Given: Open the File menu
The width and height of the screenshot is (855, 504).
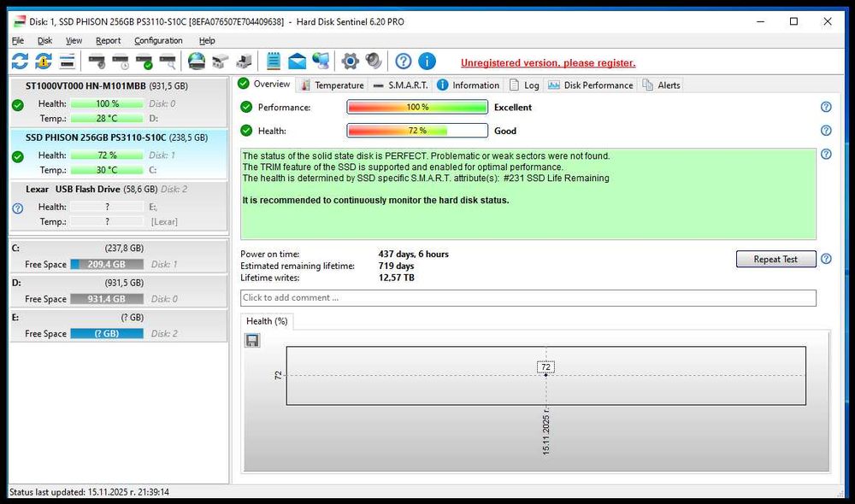Looking at the screenshot, I should (x=18, y=40).
